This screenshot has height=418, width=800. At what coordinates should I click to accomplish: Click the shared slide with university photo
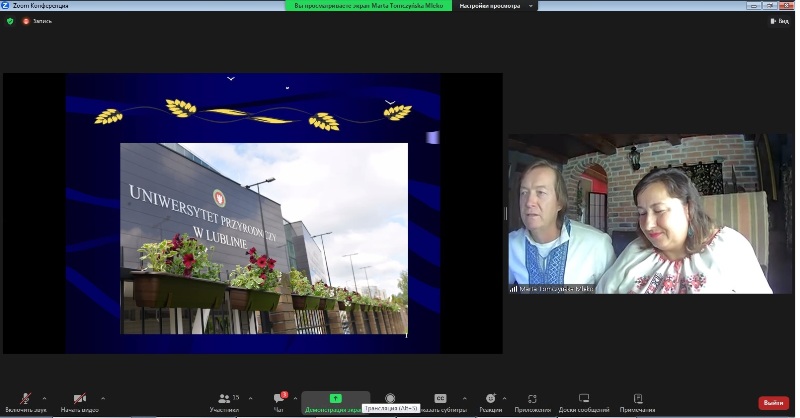tap(253, 213)
